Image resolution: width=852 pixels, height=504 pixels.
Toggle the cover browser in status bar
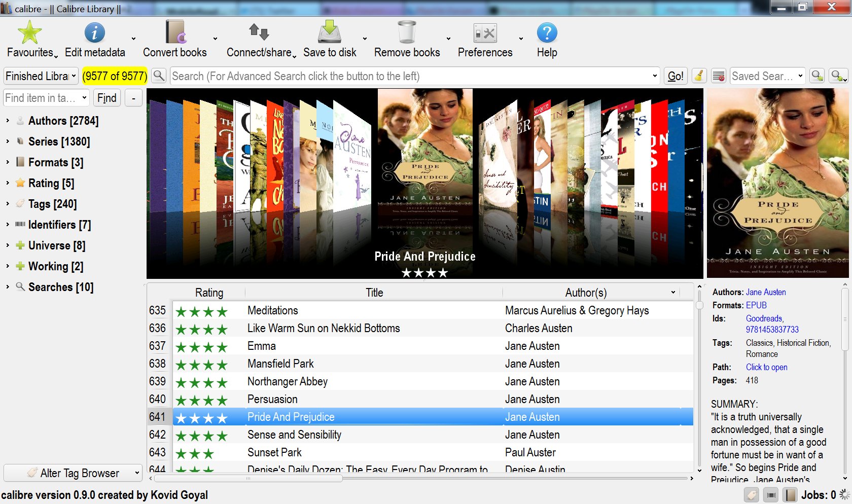pyautogui.click(x=771, y=495)
